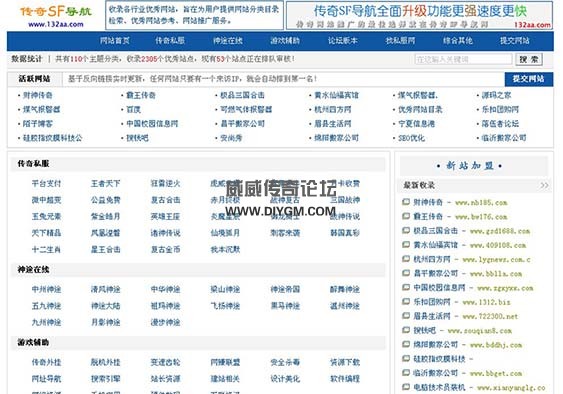The image size is (563, 394).
Task: Click the icon before 极品三国合击 www.gzd1688.com row
Action: 406,231
